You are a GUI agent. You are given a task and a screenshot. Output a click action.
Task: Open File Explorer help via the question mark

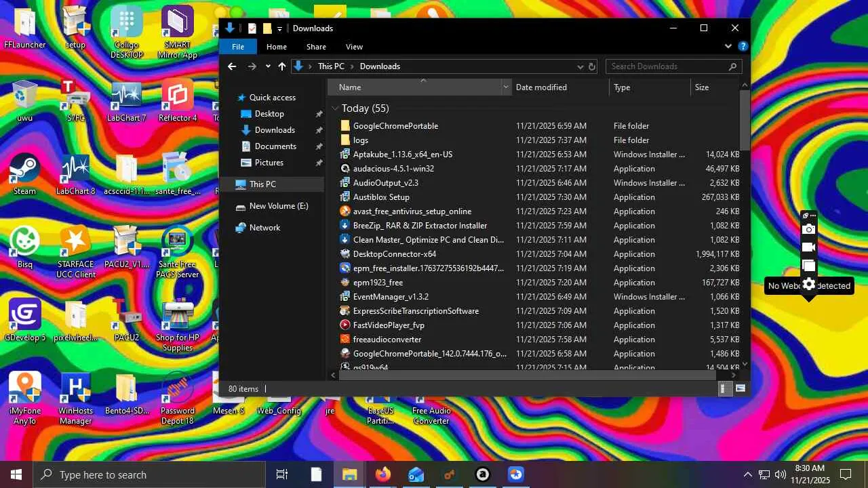(x=743, y=46)
